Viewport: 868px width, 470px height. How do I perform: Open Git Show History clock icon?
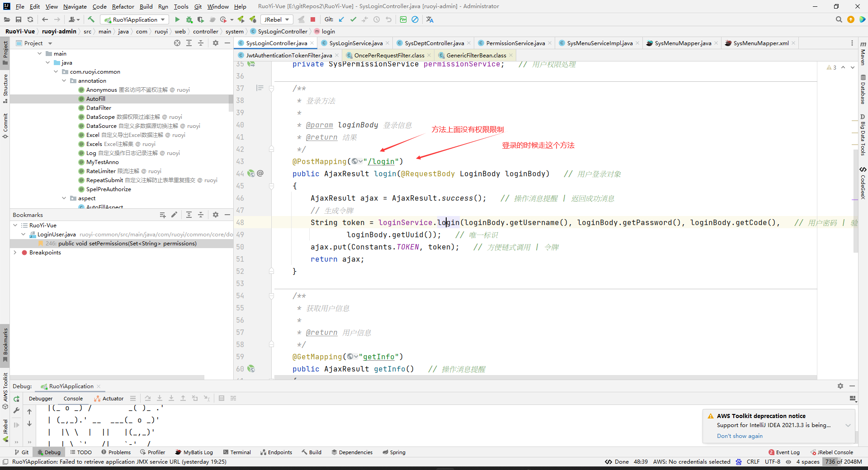377,19
